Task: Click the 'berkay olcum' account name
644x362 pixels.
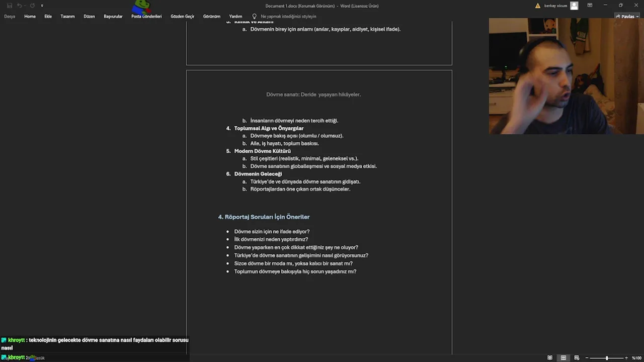Action: [555, 6]
